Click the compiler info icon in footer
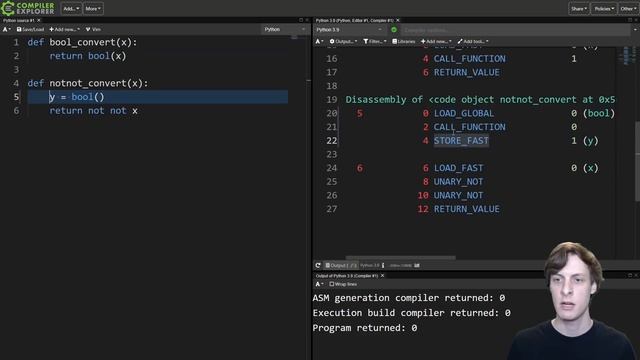Viewport: 640px width, 360px height. click(x=383, y=265)
